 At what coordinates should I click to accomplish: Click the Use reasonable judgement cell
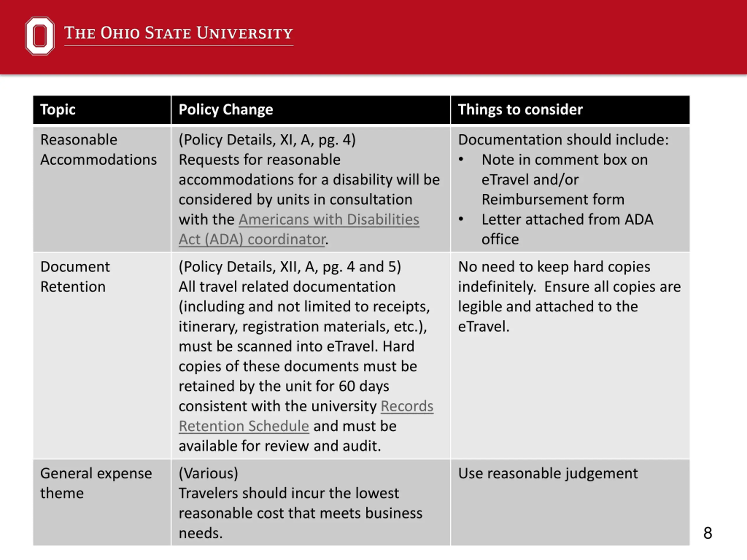tap(570, 502)
